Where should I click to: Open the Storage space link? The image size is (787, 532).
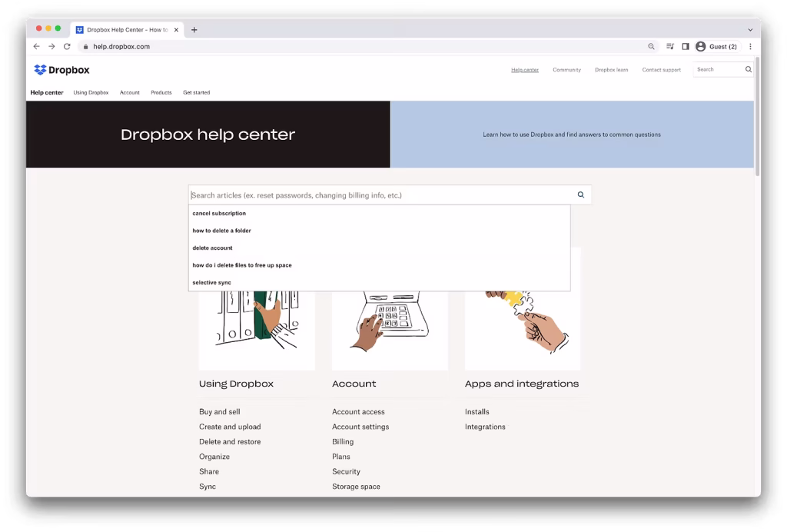point(356,487)
